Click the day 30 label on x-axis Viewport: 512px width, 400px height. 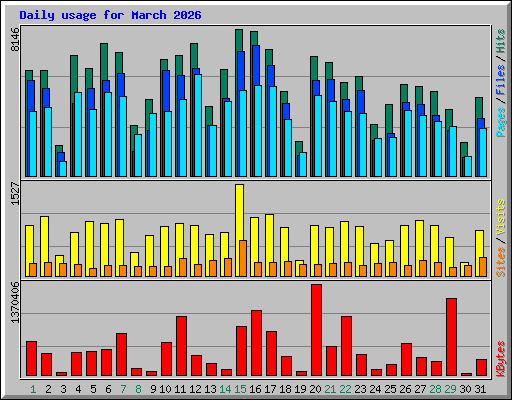pos(465,389)
